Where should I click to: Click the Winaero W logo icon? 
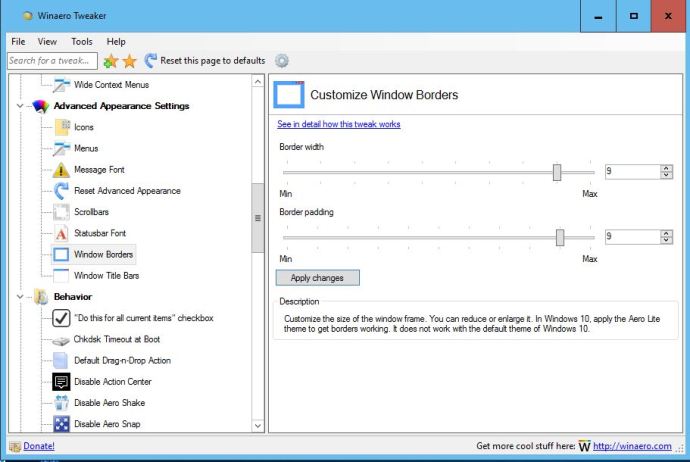[x=584, y=446]
